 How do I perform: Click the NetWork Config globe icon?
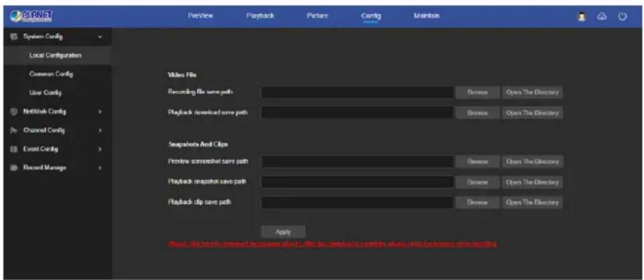pos(14,111)
